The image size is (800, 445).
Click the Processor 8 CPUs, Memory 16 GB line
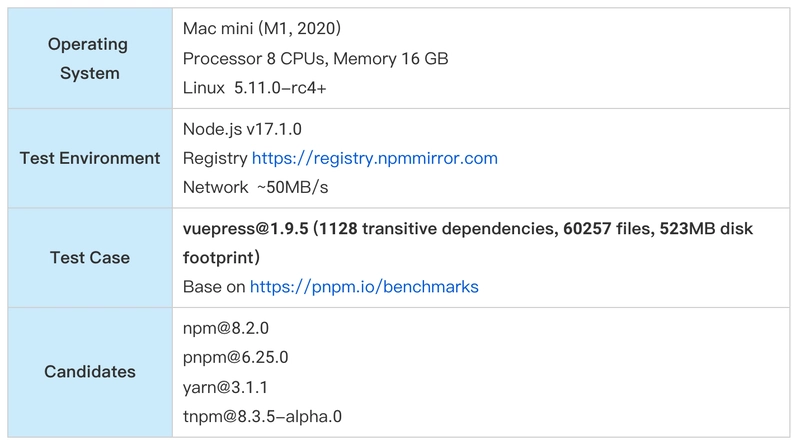point(315,59)
